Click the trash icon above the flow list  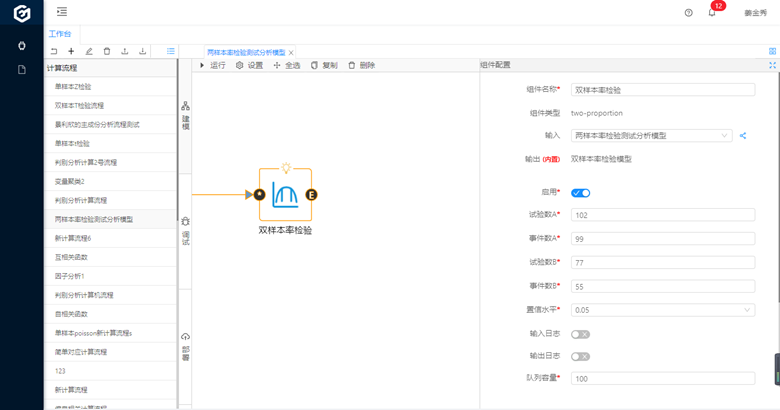click(107, 51)
